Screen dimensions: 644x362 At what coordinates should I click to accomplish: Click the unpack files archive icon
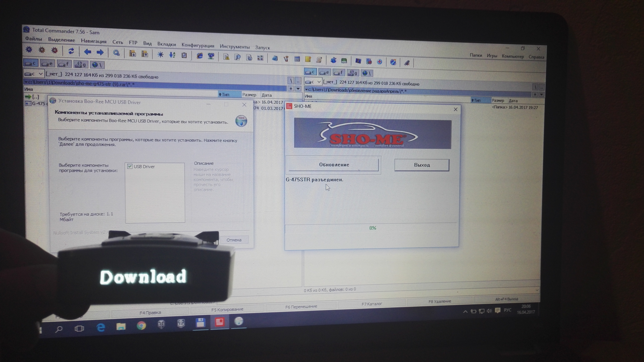pyautogui.click(x=145, y=54)
